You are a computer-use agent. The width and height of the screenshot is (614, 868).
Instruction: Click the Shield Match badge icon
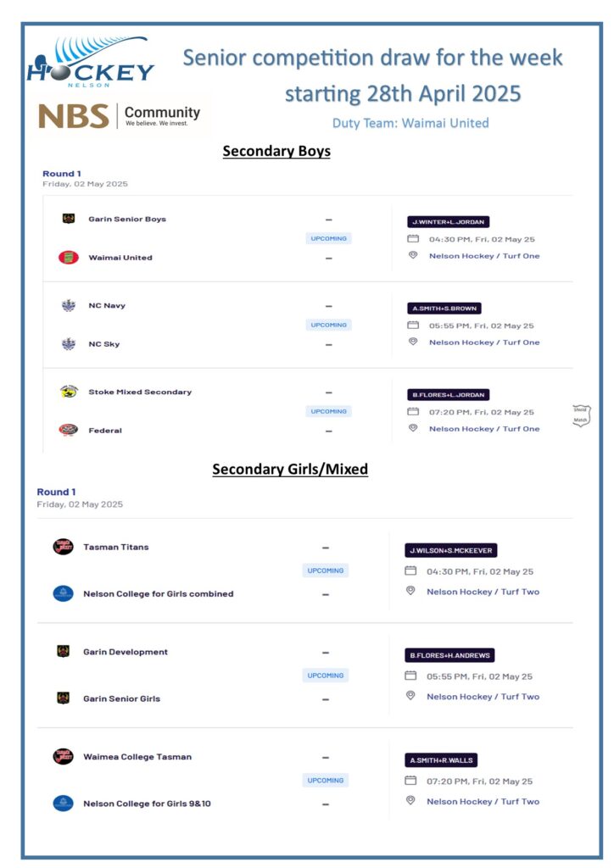[x=580, y=415]
